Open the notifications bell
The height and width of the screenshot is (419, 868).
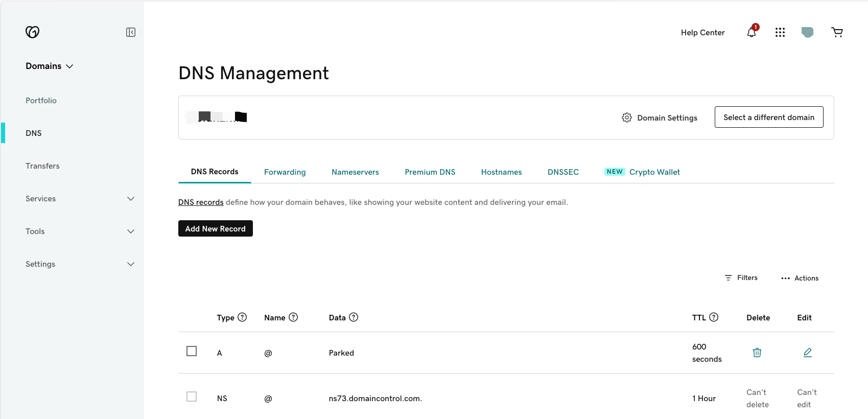[x=751, y=33]
